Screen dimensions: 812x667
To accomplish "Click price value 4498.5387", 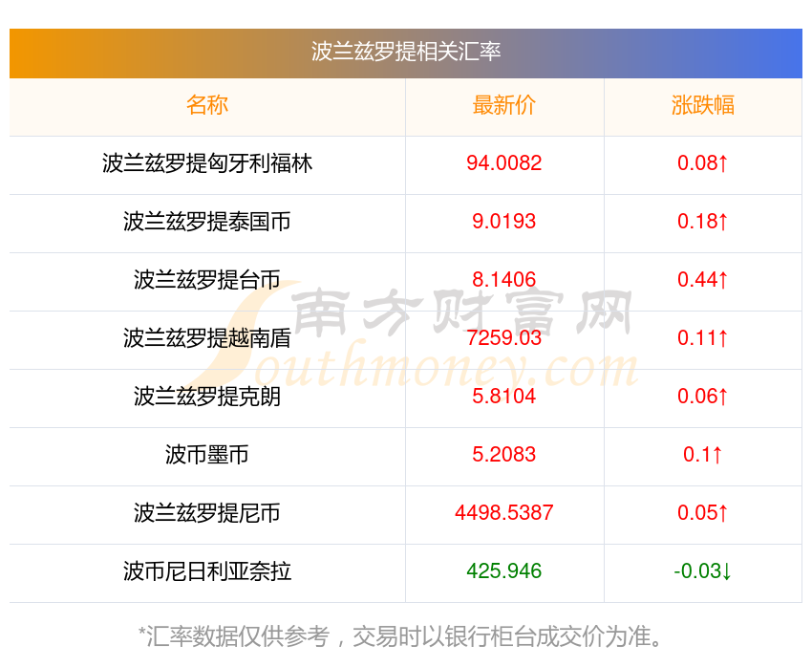I will [x=503, y=513].
